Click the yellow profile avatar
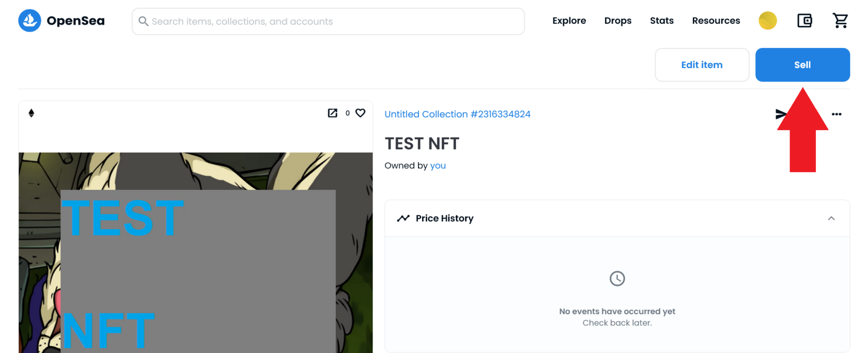This screenshot has height=353, width=868. [767, 21]
